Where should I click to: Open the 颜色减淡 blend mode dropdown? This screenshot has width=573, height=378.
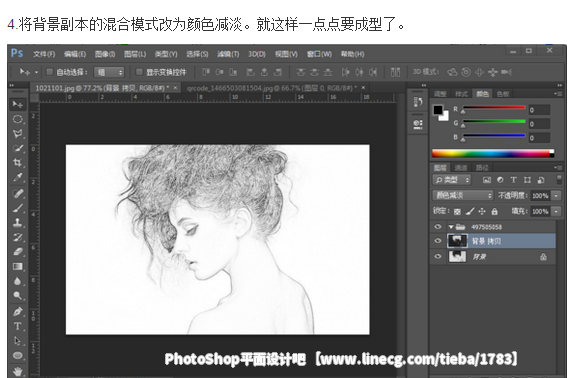coord(463,196)
